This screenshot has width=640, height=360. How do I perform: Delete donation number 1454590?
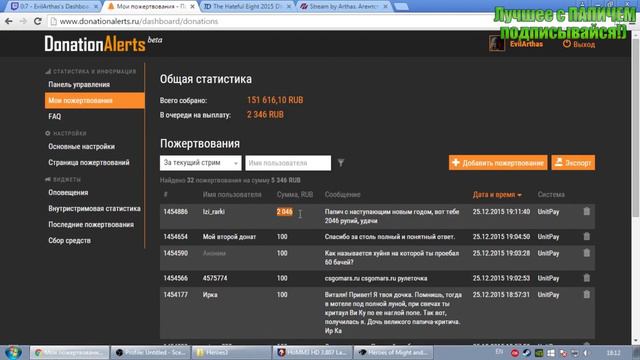pyautogui.click(x=587, y=253)
